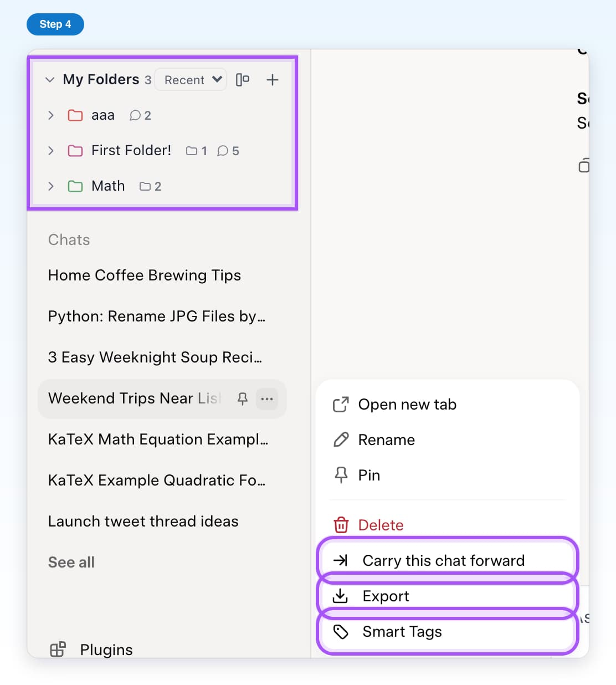
Task: Click the My Folders heading text
Action: pos(101,80)
